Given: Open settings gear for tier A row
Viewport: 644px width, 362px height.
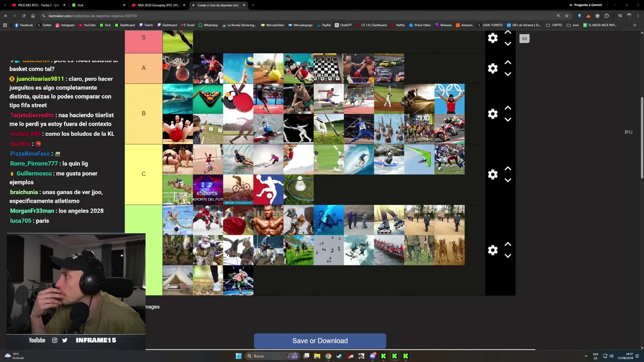Looking at the screenshot, I should point(493,68).
